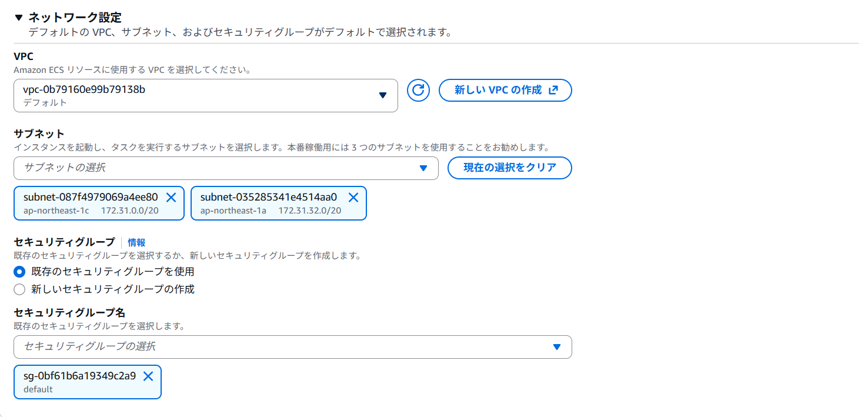
Task: Collapse the ネットワーク設定 section triangle
Action: [18, 18]
